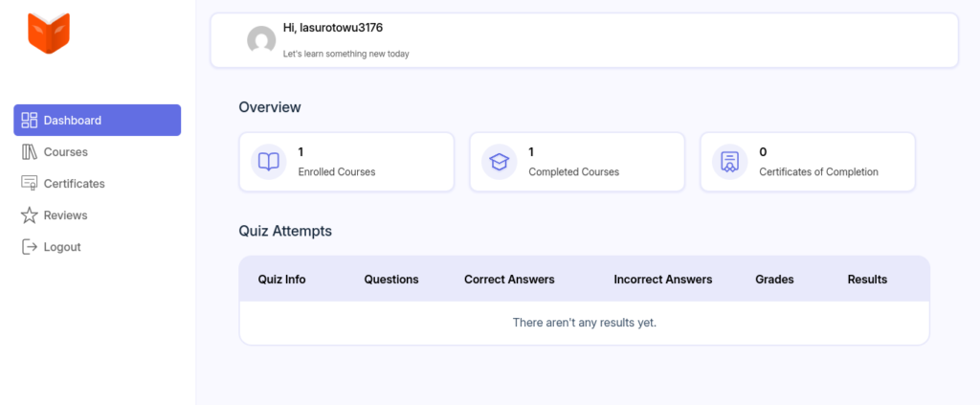Click the certificate icon in overview card
Viewport: 980px width, 405px height.
730,162
